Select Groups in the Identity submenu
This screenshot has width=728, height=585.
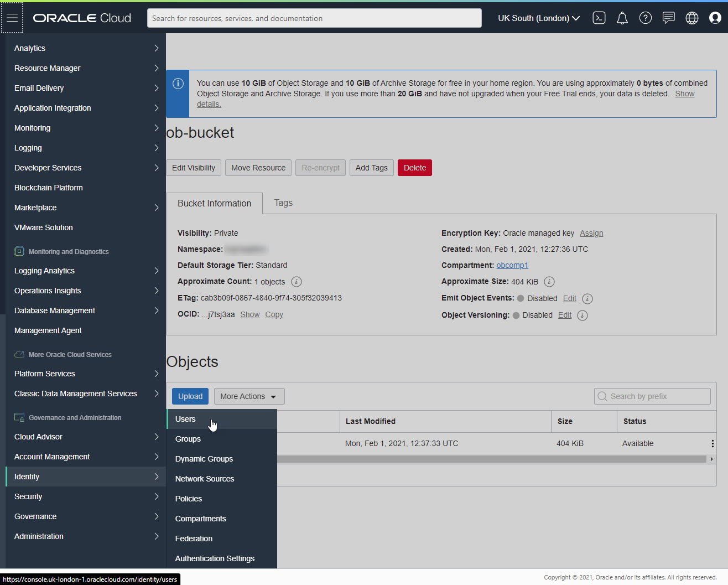[x=222, y=439]
